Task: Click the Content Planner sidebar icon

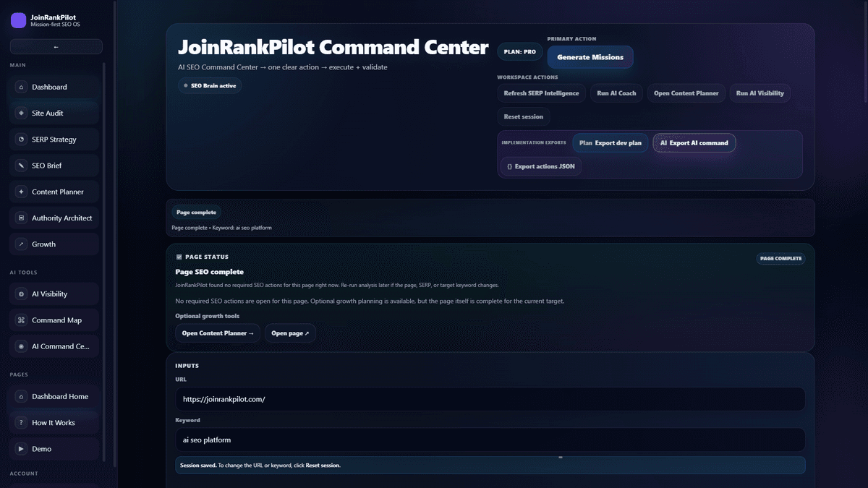Action: (x=21, y=192)
